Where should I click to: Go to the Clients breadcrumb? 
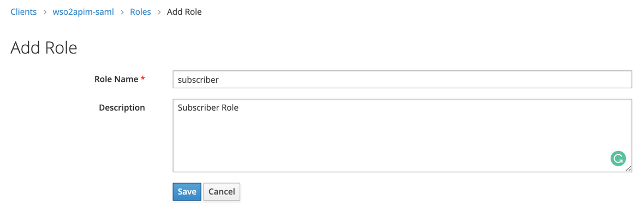pyautogui.click(x=23, y=12)
